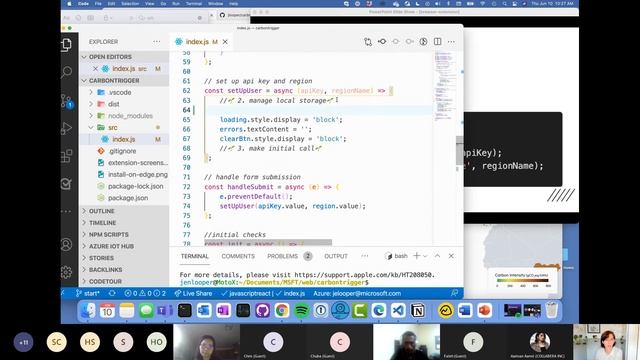The image size is (640, 360).
Task: Open Visual Studio Code from the Dock
Action: [x=398, y=311]
